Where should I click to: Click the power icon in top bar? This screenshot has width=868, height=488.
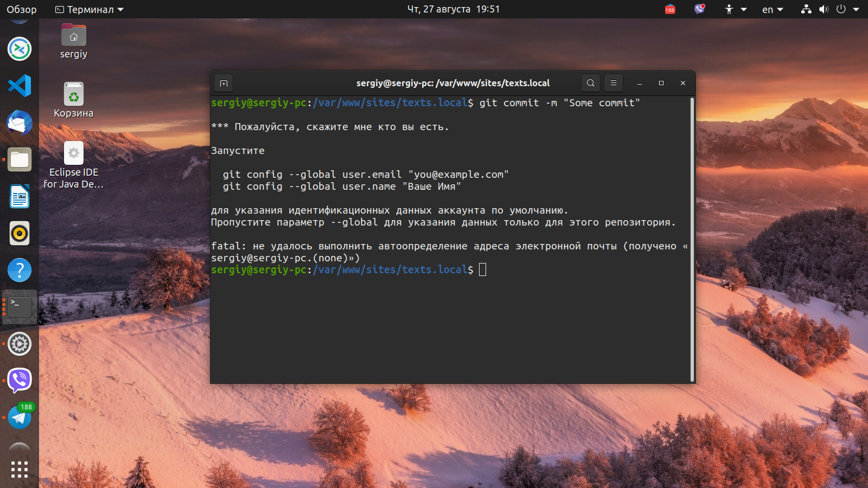[841, 9]
